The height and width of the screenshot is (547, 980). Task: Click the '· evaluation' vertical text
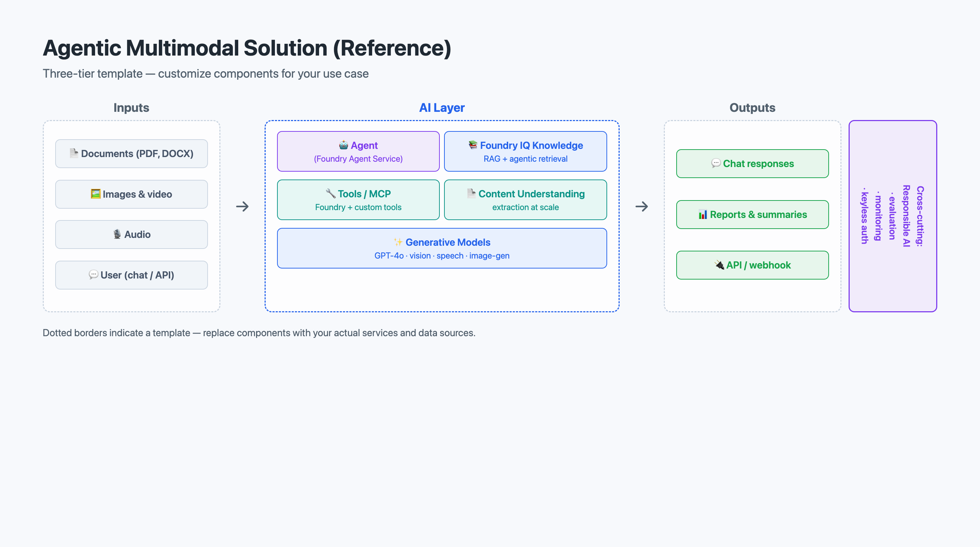pyautogui.click(x=892, y=216)
